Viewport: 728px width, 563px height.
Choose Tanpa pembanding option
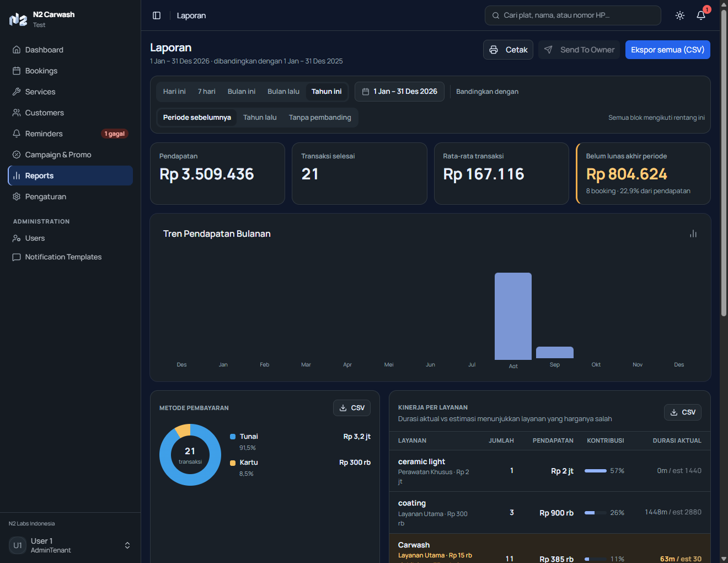(320, 118)
